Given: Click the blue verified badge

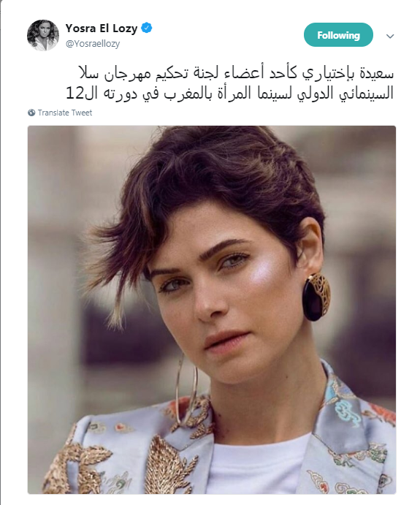Looking at the screenshot, I should tap(147, 28).
